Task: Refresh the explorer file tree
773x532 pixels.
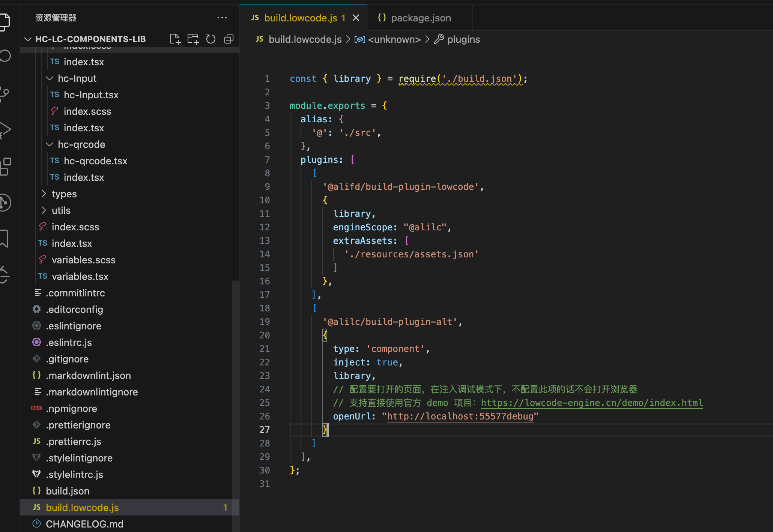Action: tap(211, 39)
